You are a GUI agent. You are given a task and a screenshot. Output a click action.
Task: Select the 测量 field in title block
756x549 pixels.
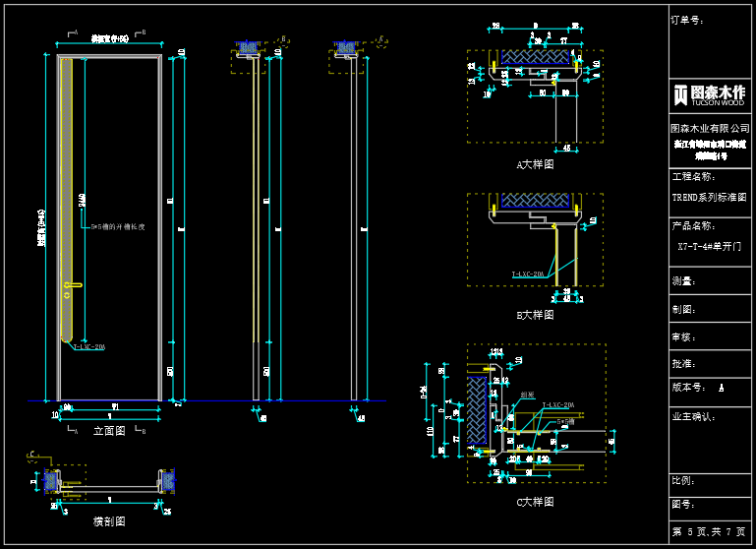coord(683,281)
